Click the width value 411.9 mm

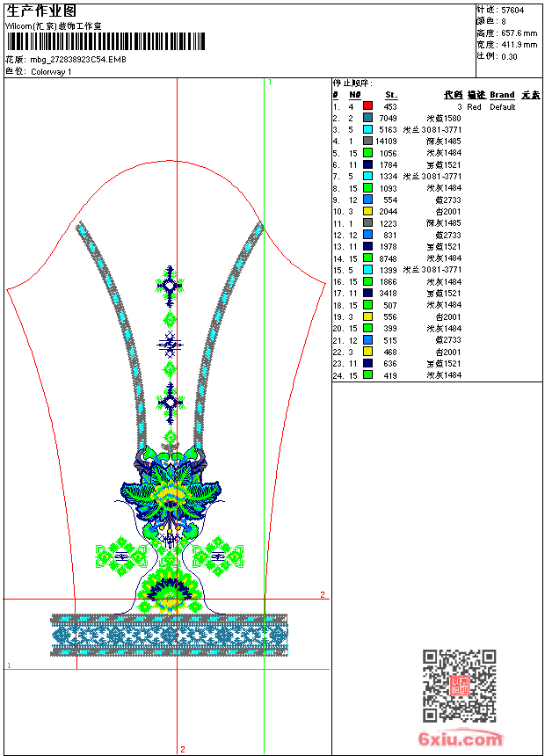pos(519,45)
